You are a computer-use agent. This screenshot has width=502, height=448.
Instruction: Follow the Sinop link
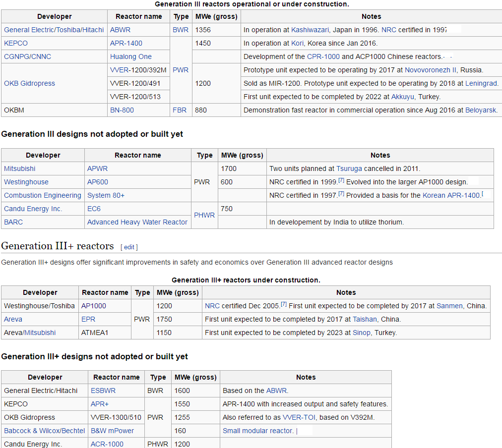(362, 333)
